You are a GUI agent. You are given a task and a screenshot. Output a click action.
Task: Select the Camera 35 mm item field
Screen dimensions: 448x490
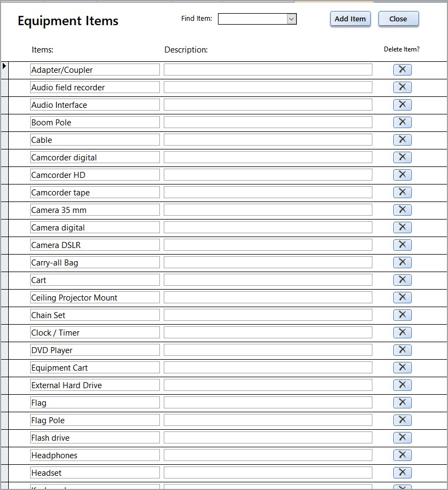95,210
